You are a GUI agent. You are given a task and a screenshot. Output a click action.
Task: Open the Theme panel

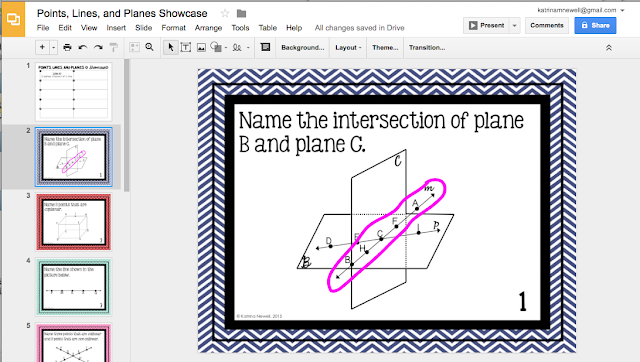(x=385, y=47)
